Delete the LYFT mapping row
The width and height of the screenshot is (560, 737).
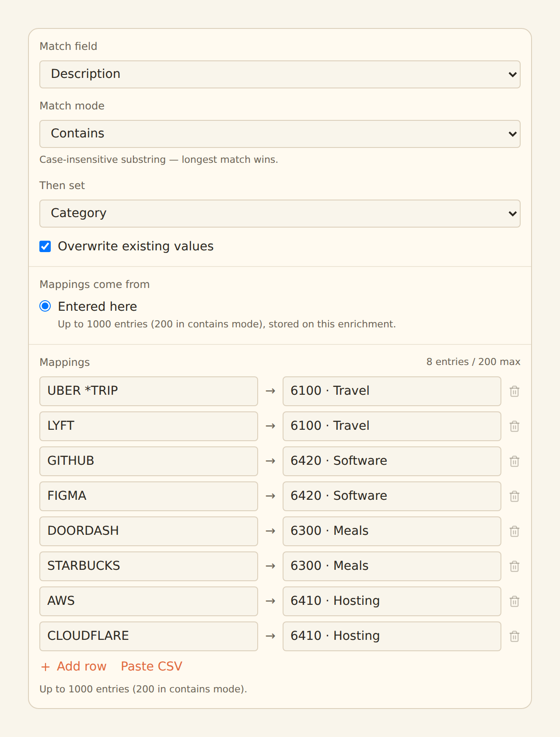(514, 426)
